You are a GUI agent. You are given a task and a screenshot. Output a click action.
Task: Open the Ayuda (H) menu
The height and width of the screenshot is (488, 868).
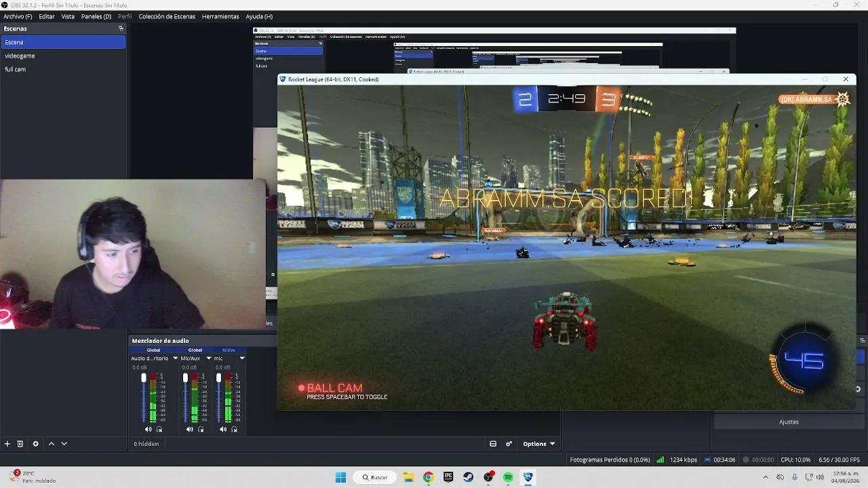tap(259, 16)
